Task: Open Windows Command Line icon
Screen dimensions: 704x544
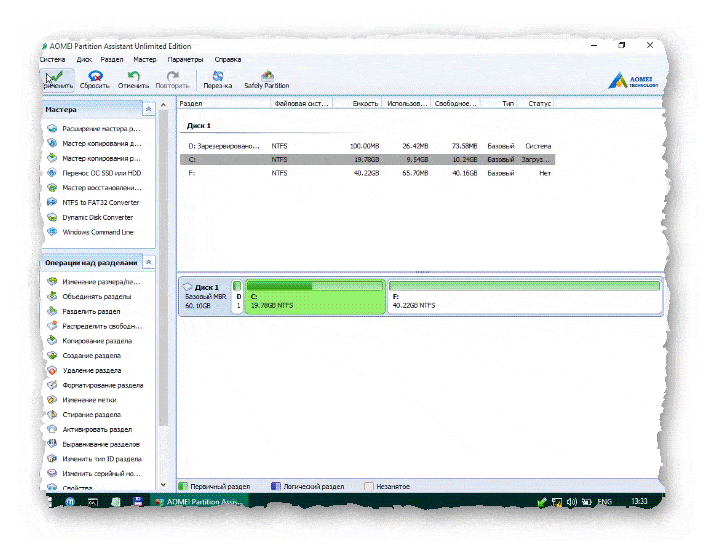Action: 52,232
